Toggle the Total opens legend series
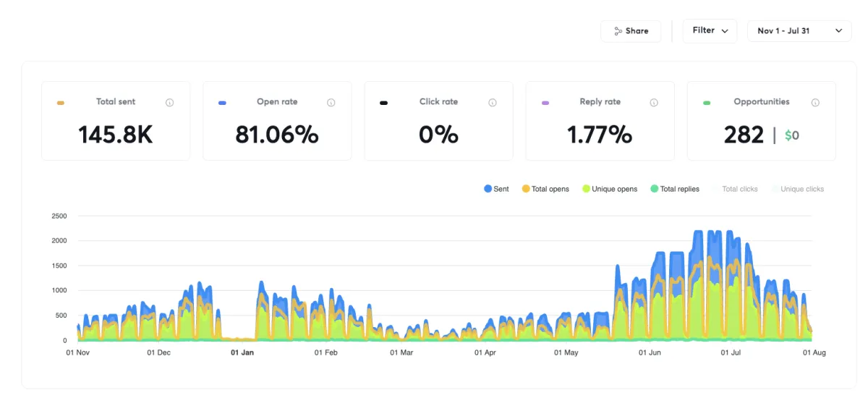This screenshot has width=868, height=398. (545, 189)
